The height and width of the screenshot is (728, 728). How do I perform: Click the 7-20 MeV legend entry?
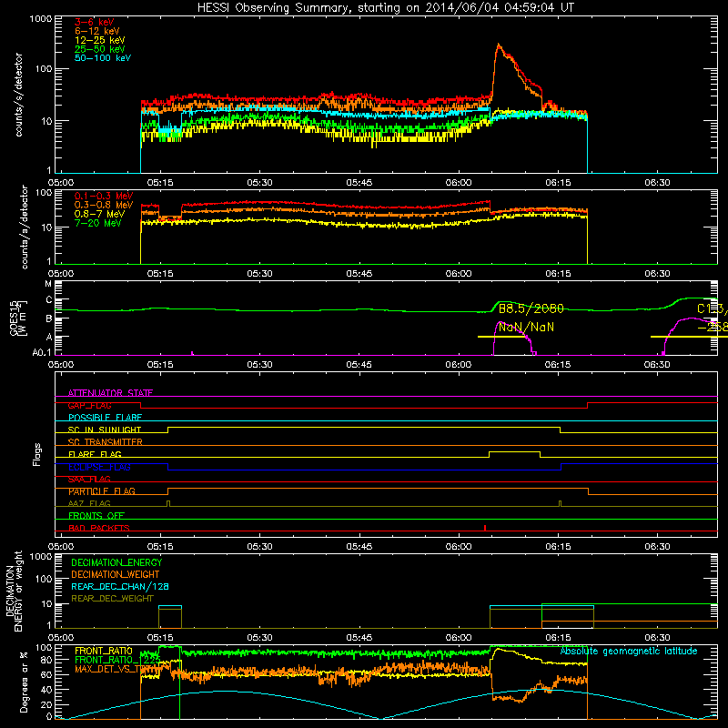click(x=98, y=223)
